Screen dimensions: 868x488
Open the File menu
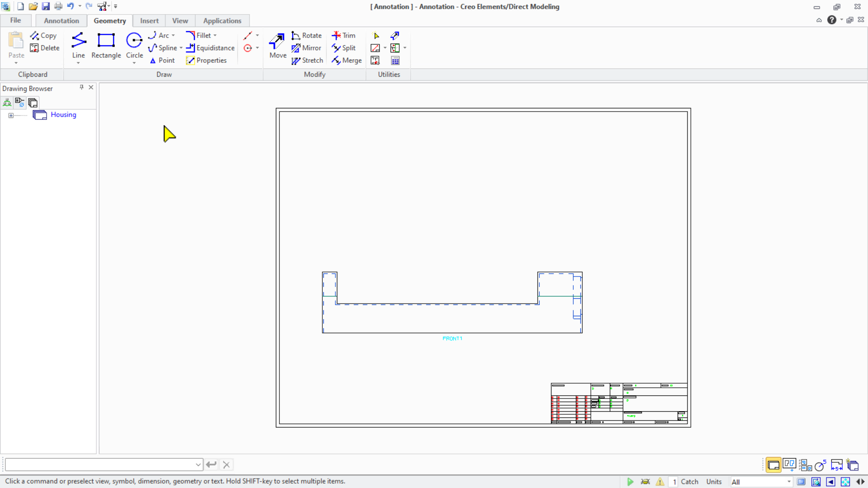coord(15,20)
